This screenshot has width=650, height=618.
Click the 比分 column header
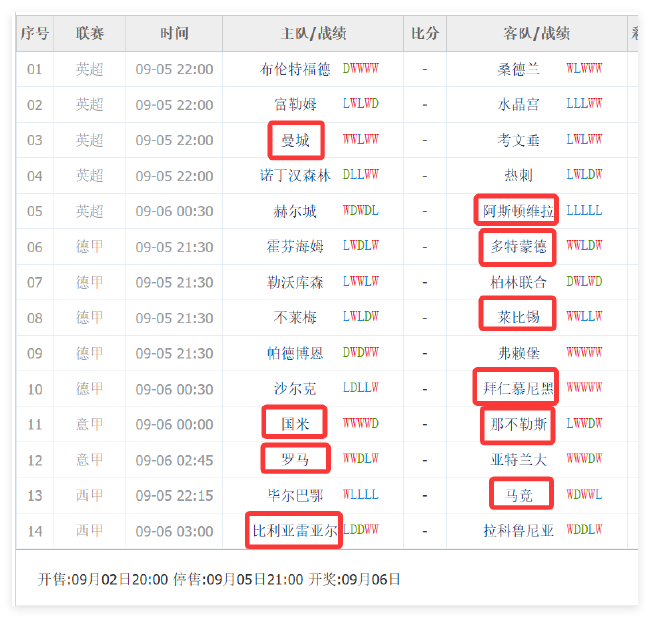click(x=425, y=34)
